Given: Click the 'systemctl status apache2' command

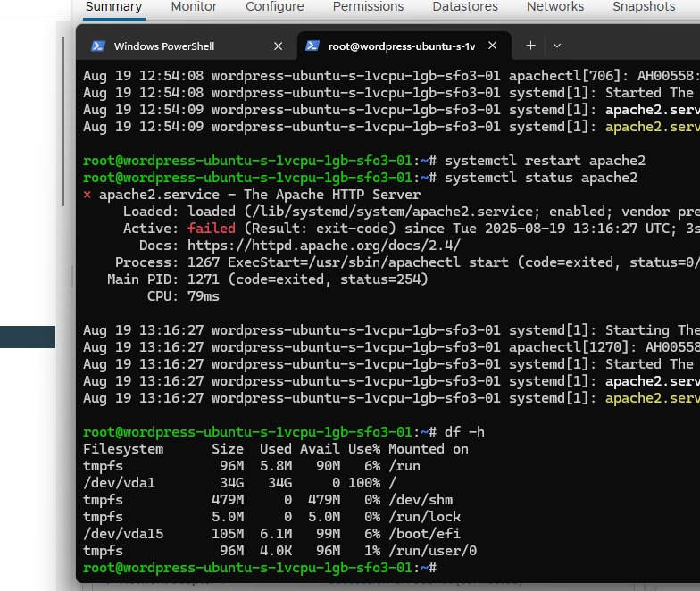Looking at the screenshot, I should (541, 178).
